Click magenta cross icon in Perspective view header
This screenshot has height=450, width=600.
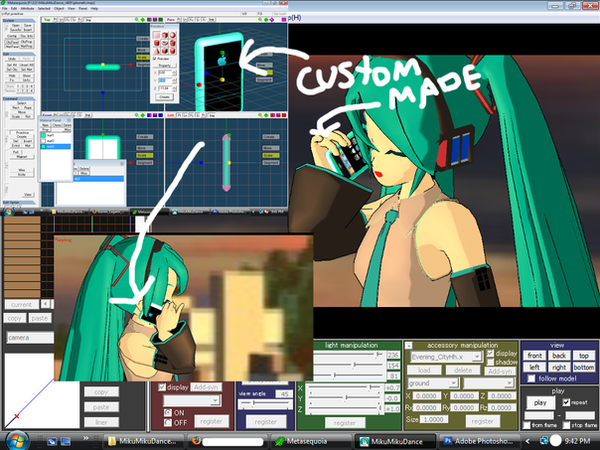[x=272, y=20]
